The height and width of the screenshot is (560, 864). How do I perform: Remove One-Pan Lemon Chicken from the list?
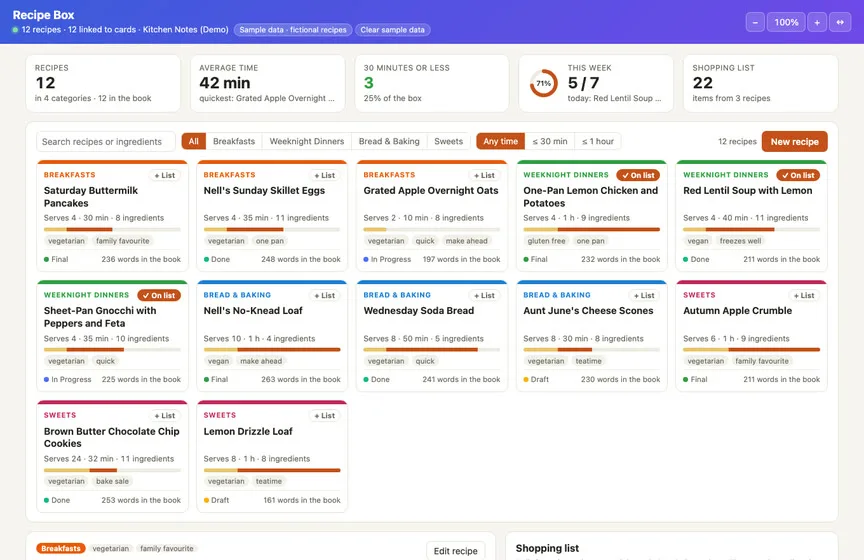pyautogui.click(x=638, y=175)
